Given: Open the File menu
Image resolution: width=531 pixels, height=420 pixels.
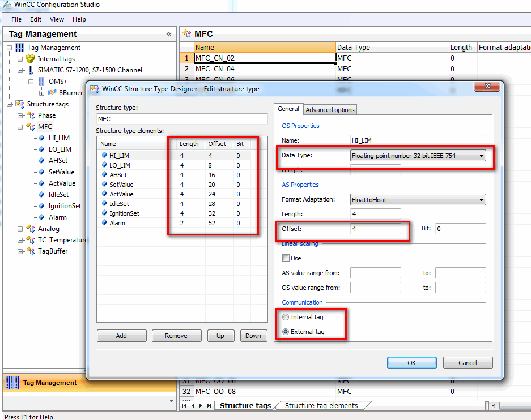Looking at the screenshot, I should [16, 19].
